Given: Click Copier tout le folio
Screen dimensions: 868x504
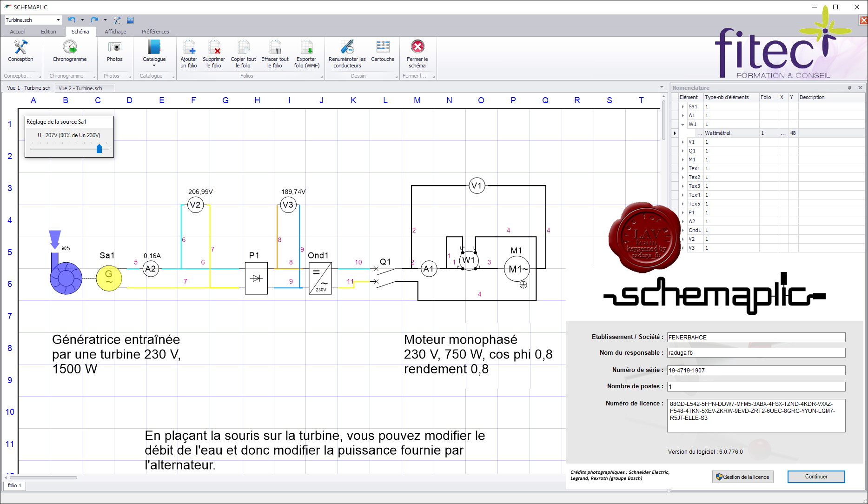Looking at the screenshot, I should click(x=243, y=54).
